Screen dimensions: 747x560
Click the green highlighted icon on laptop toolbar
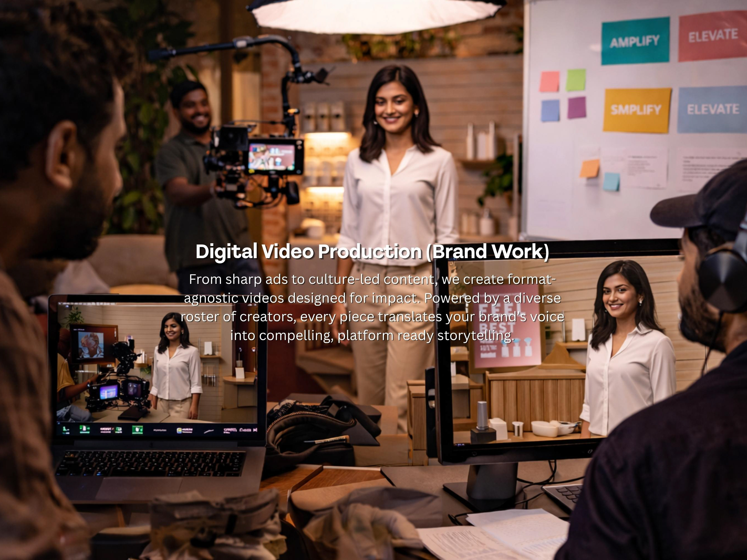pos(137,429)
